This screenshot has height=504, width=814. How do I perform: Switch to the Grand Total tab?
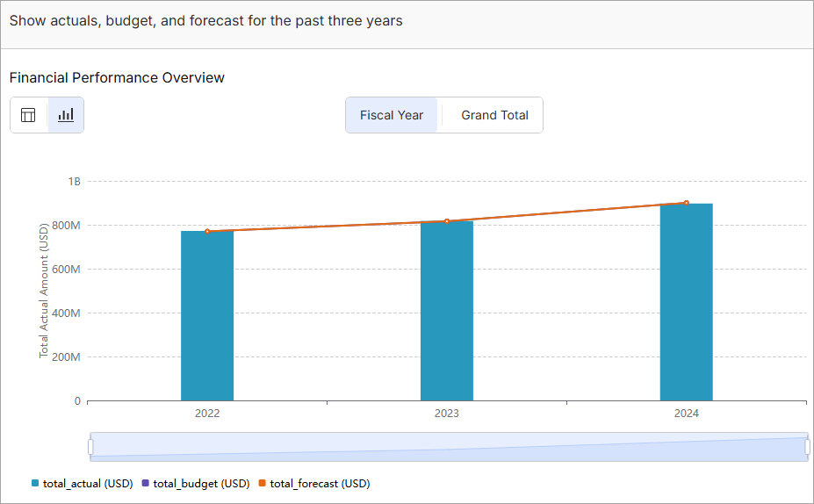[494, 115]
